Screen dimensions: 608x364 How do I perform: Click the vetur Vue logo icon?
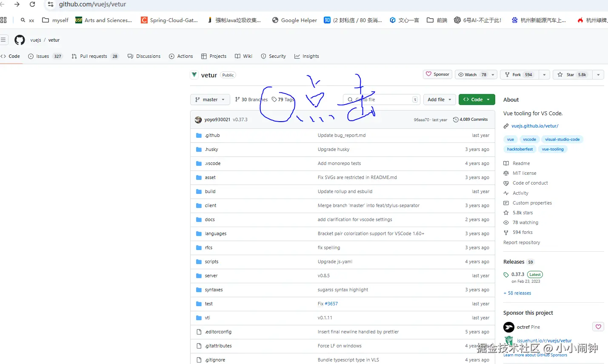point(194,75)
